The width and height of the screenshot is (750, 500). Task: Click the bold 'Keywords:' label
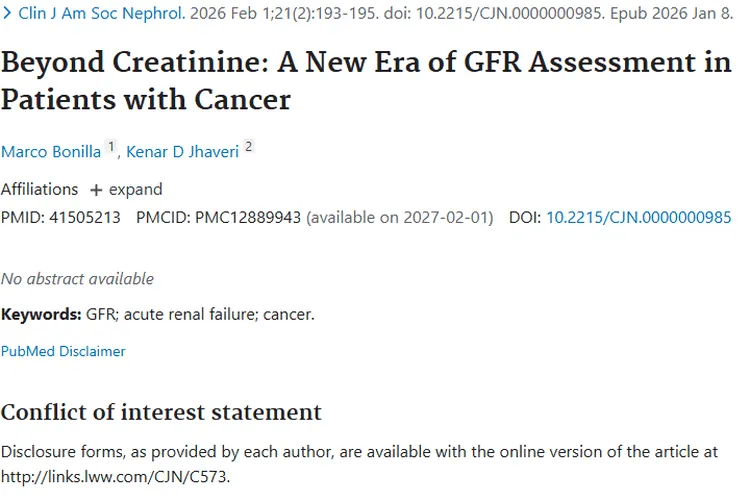pos(41,314)
